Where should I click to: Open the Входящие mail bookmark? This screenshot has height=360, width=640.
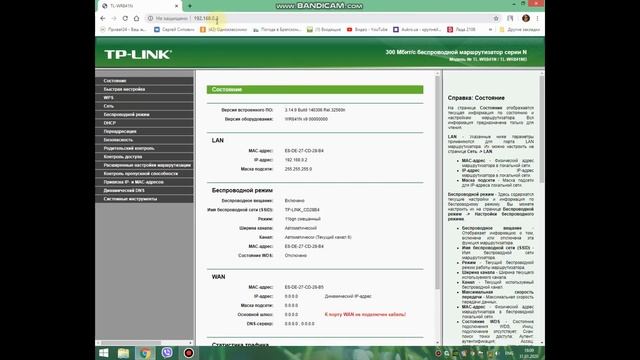point(324,29)
